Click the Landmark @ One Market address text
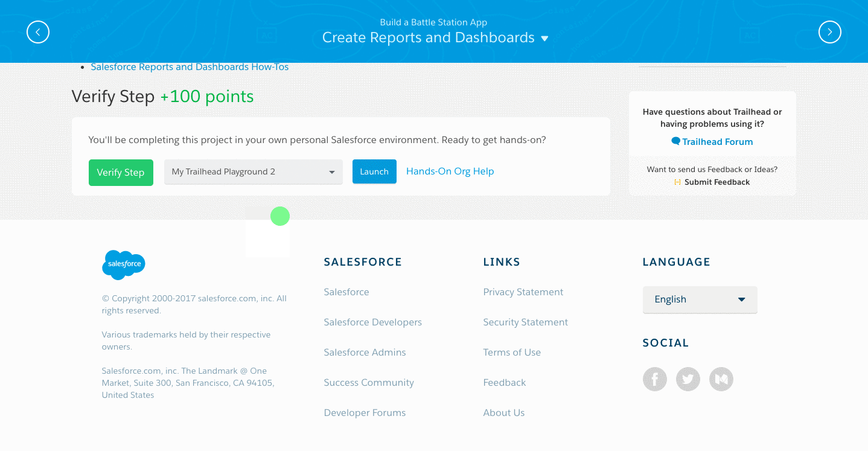This screenshot has width=868, height=451. (x=188, y=383)
